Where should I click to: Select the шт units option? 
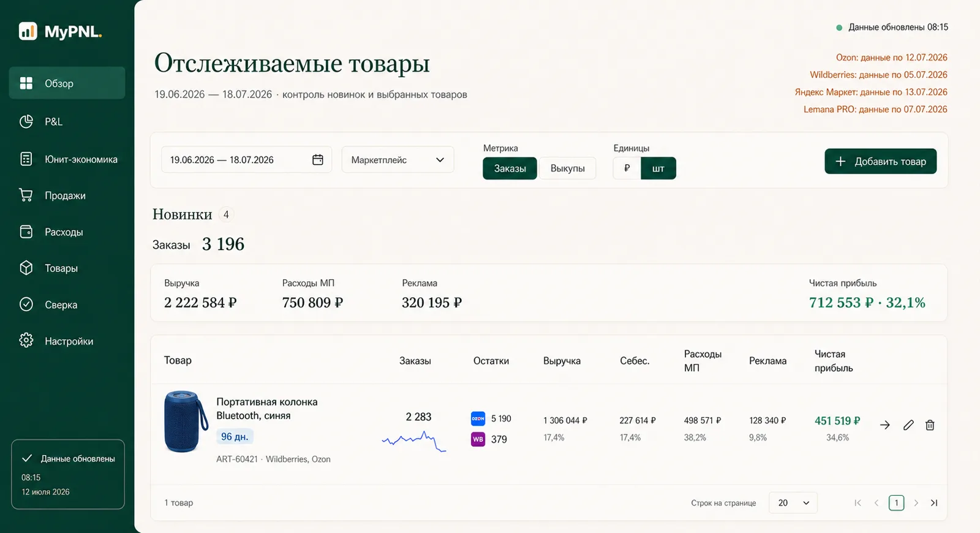click(x=658, y=168)
